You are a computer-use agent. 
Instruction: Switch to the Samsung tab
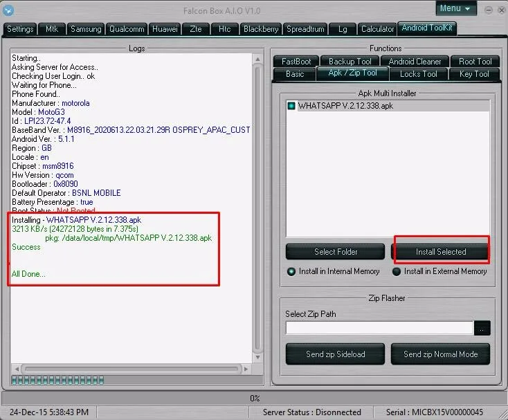(x=86, y=29)
